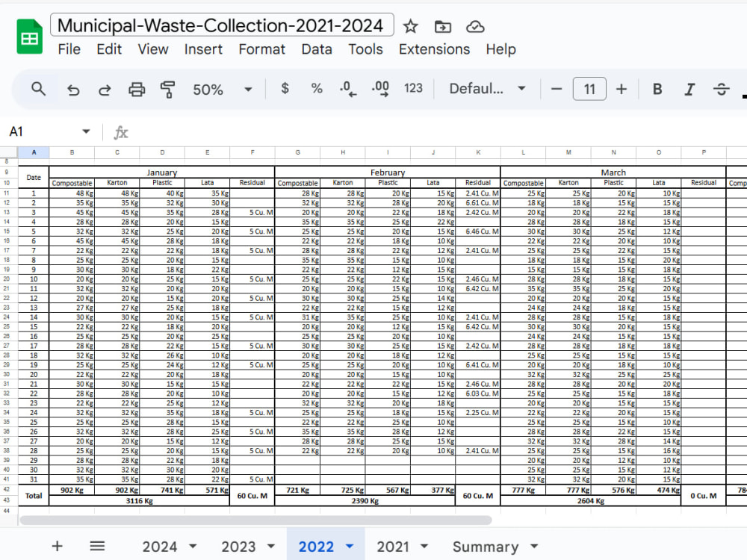Click the font size box showing 11
Image resolution: width=747 pixels, height=560 pixels.
click(589, 89)
